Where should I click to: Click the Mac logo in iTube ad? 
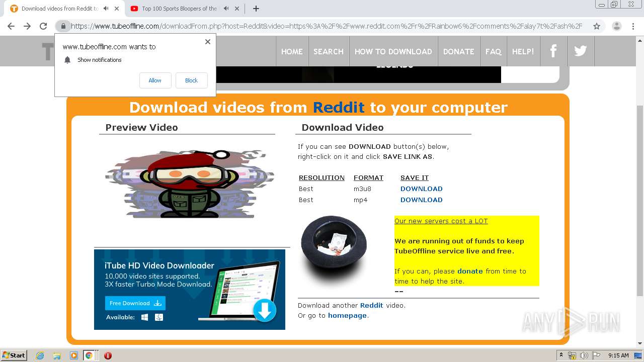pyautogui.click(x=159, y=317)
